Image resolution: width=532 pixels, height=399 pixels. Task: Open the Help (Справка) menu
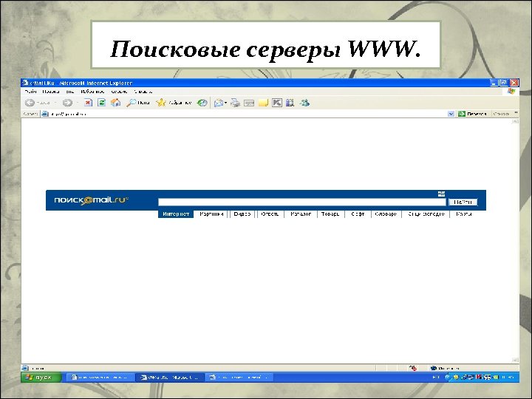point(143,92)
